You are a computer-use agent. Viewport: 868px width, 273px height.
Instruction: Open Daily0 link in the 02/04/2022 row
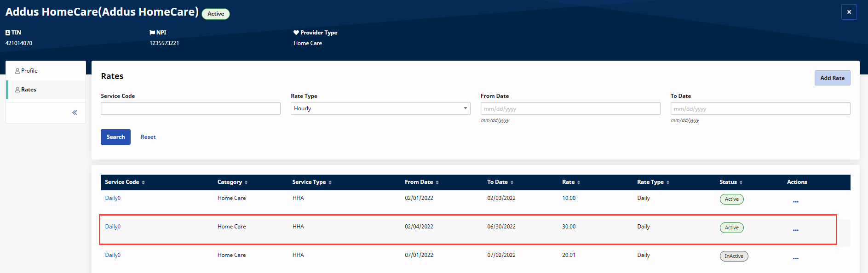point(113,227)
